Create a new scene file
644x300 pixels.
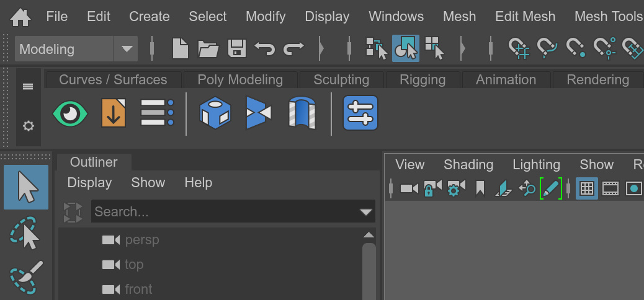point(181,48)
